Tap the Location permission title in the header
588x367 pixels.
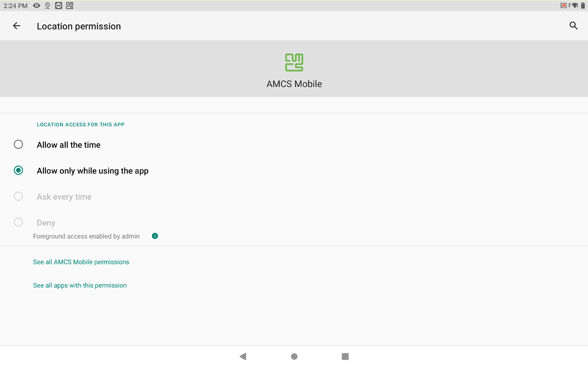coord(78,26)
